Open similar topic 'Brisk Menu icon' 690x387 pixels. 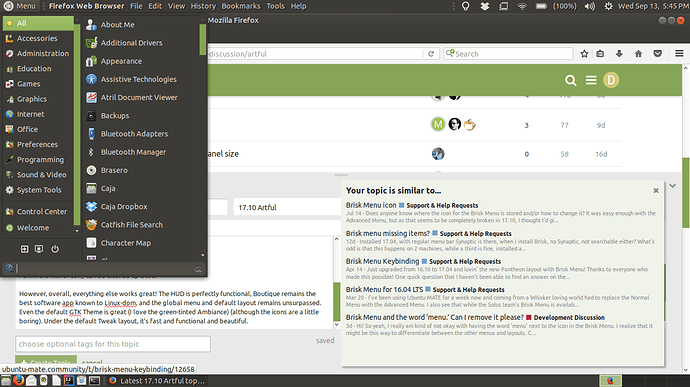371,205
